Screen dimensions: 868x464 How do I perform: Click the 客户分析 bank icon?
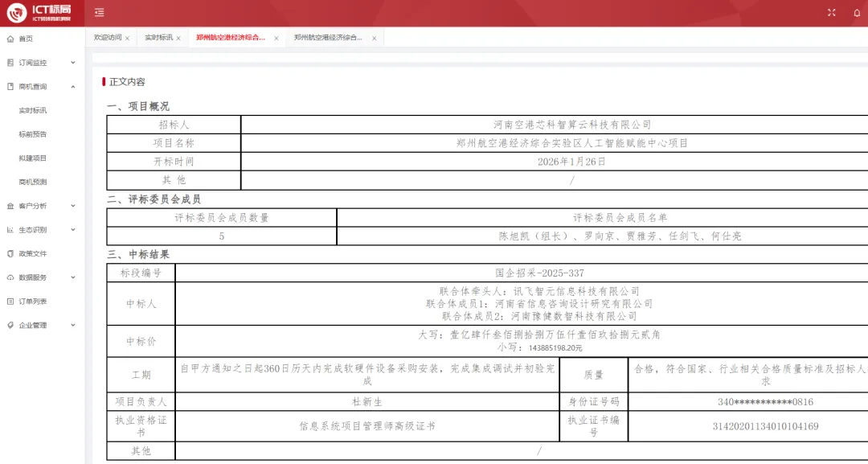coord(10,206)
